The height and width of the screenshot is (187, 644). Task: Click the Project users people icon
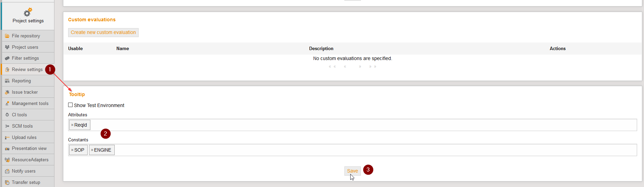(7, 47)
